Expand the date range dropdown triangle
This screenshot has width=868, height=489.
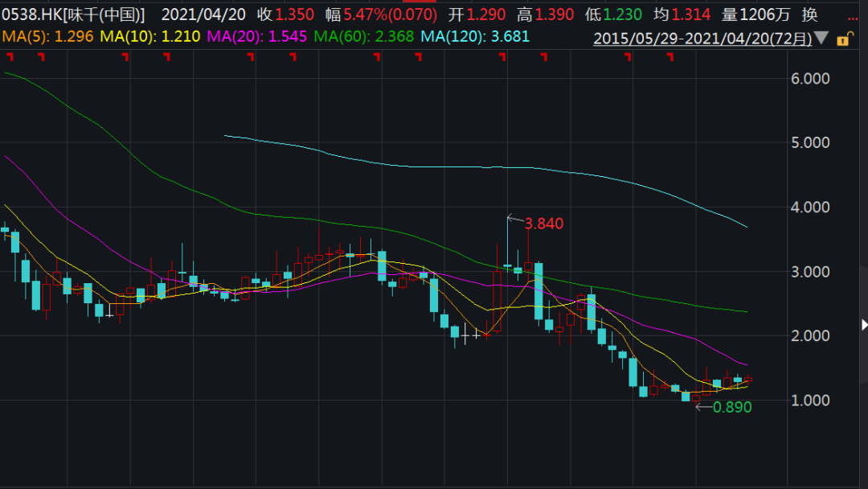[x=821, y=39]
